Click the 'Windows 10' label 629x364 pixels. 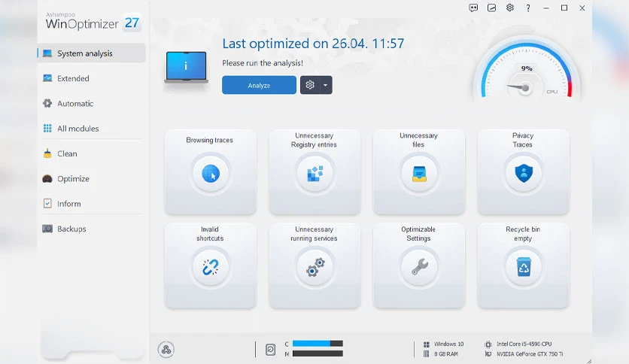(x=449, y=344)
